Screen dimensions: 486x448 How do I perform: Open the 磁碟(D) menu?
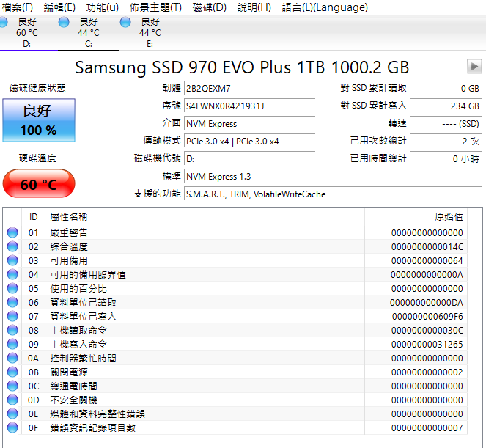pyautogui.click(x=209, y=7)
